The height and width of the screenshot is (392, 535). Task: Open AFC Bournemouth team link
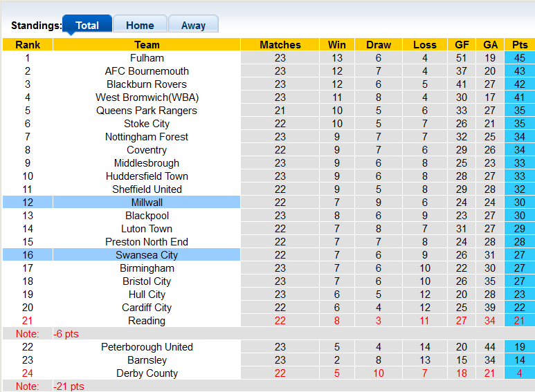[x=147, y=71]
